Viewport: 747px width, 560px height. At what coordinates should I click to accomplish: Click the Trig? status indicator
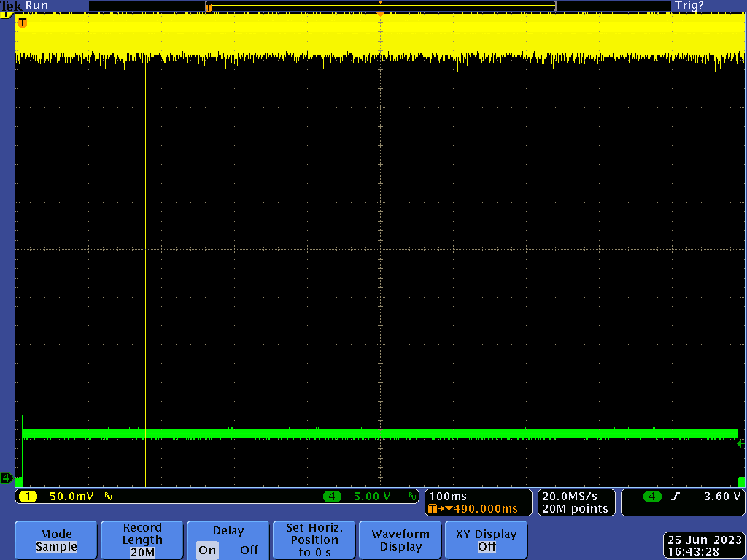(x=689, y=6)
